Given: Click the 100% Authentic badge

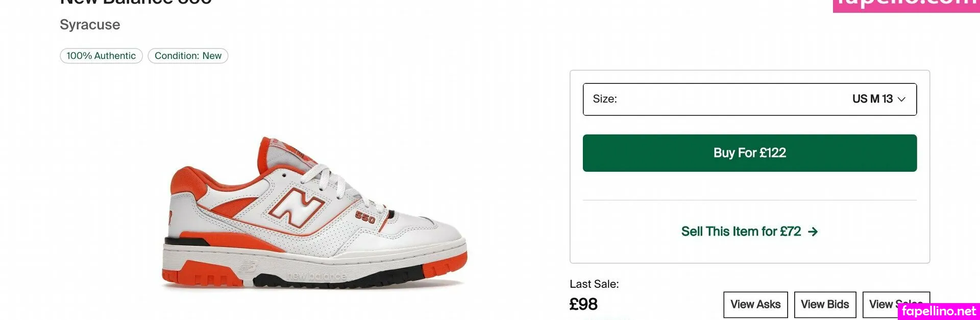Looking at the screenshot, I should (101, 56).
